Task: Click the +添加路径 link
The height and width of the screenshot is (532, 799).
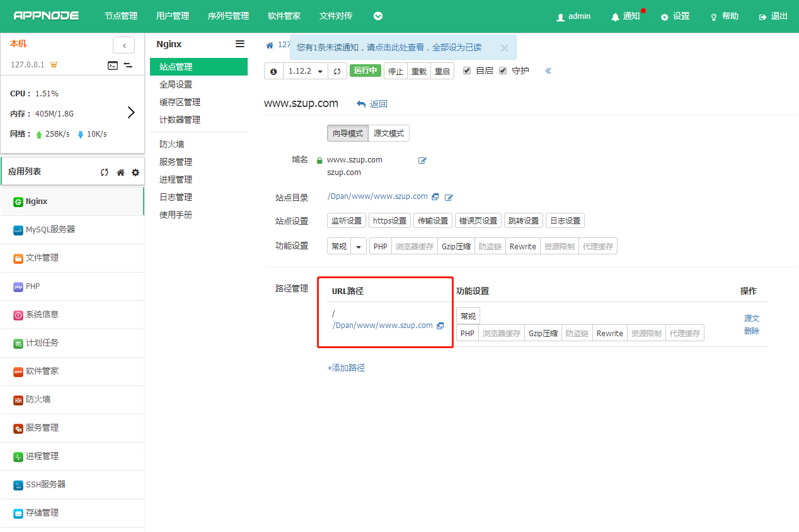Action: (346, 368)
